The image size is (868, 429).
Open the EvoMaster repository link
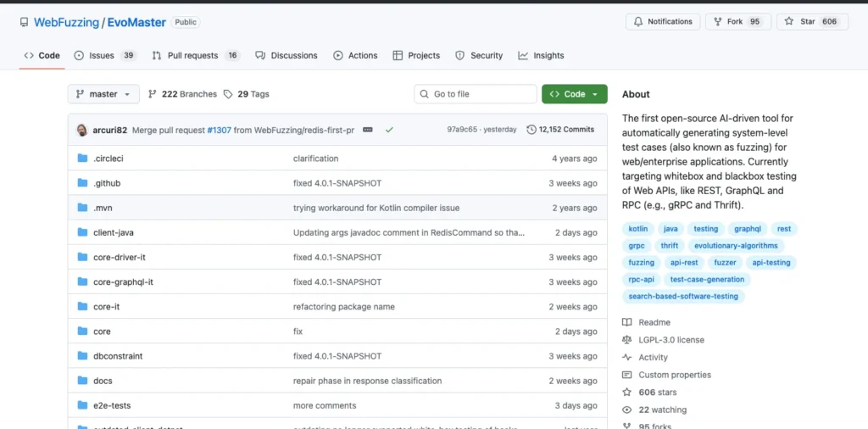tap(136, 22)
